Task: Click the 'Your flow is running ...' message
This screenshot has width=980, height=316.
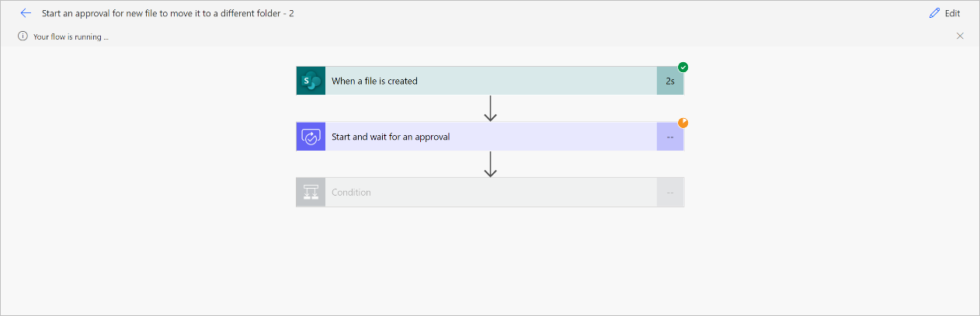Action: coord(71,36)
